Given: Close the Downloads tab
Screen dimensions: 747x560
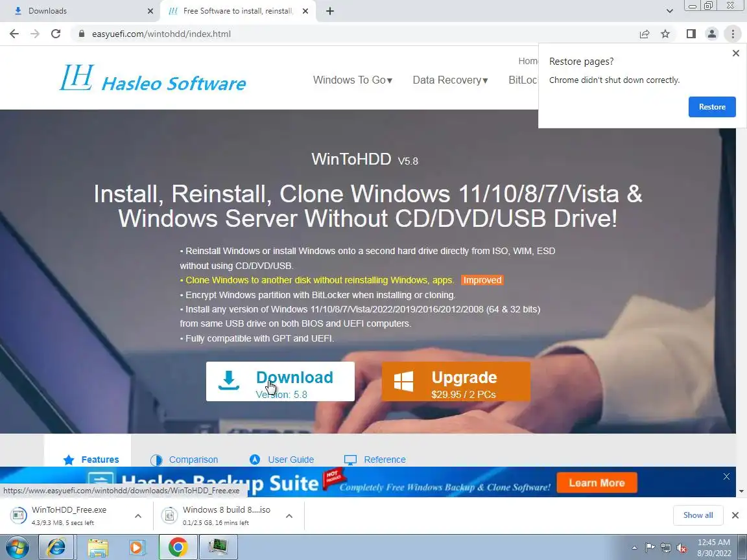Looking at the screenshot, I should [150, 11].
